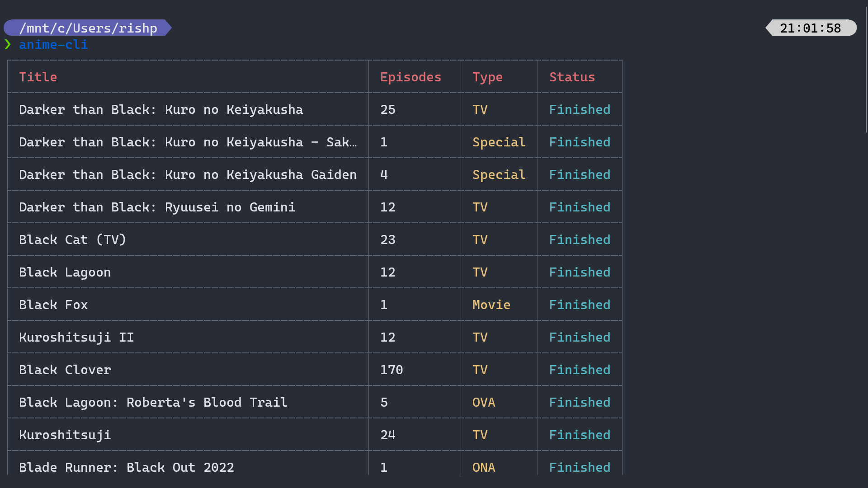The width and height of the screenshot is (868, 488).
Task: Click the Episodes column header
Action: [x=410, y=77]
